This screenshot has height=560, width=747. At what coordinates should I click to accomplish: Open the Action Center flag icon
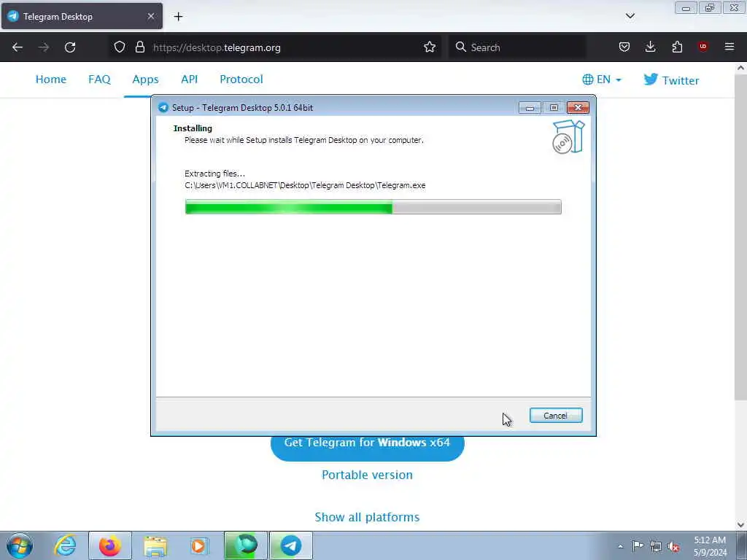coord(638,546)
